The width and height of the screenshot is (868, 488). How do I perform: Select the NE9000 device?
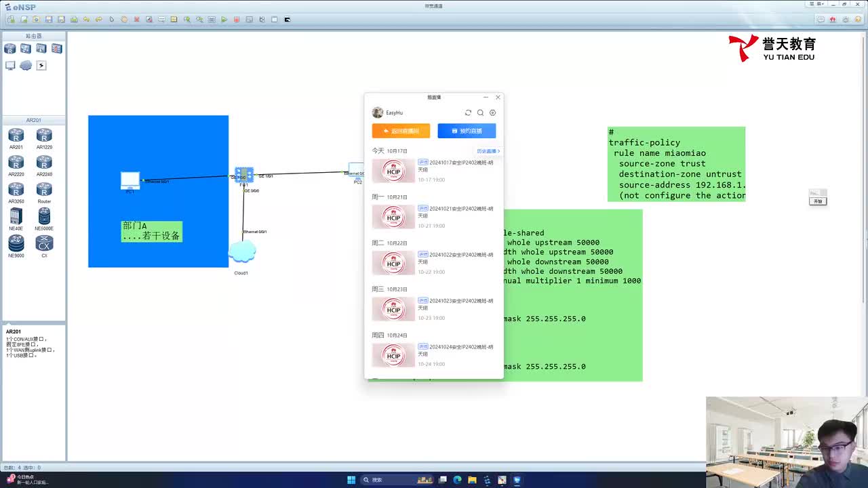[x=16, y=245]
